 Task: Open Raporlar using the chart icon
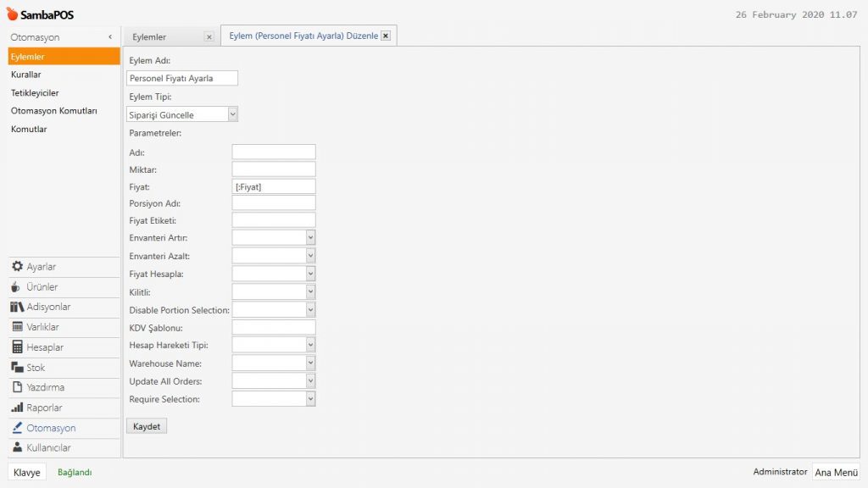click(17, 408)
